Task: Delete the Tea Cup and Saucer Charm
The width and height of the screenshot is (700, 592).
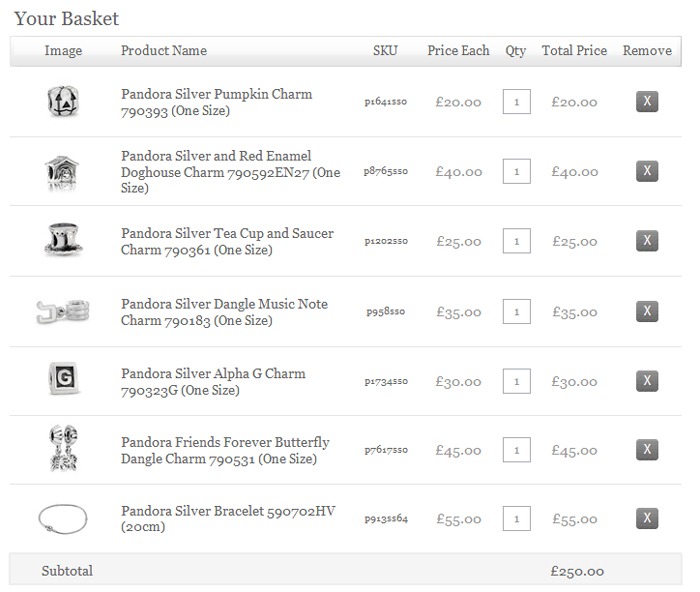Action: pos(646,241)
